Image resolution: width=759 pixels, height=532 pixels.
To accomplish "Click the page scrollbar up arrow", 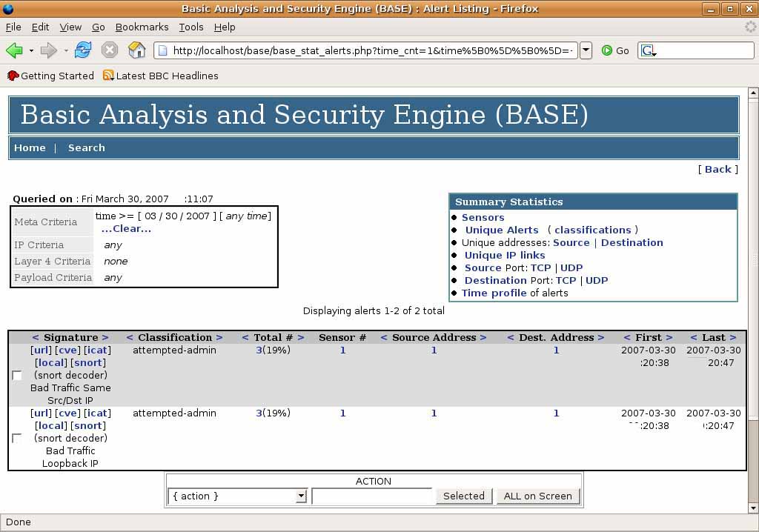I will pyautogui.click(x=753, y=93).
